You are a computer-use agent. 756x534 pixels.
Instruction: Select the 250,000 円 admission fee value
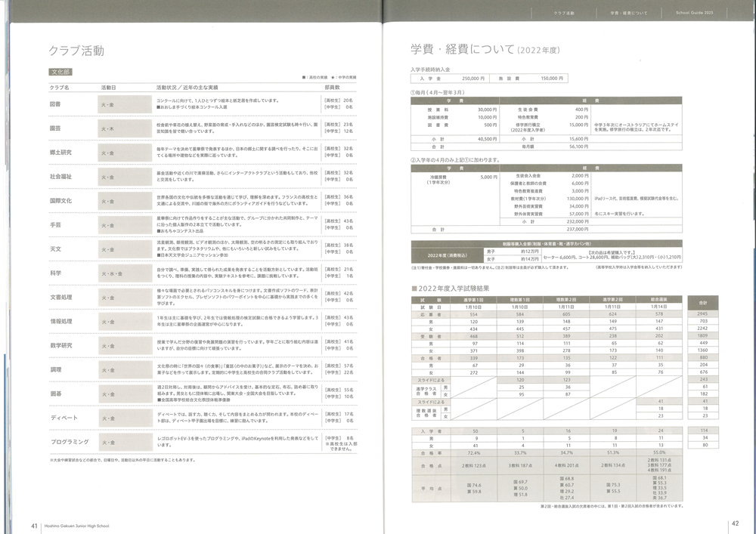coord(473,78)
